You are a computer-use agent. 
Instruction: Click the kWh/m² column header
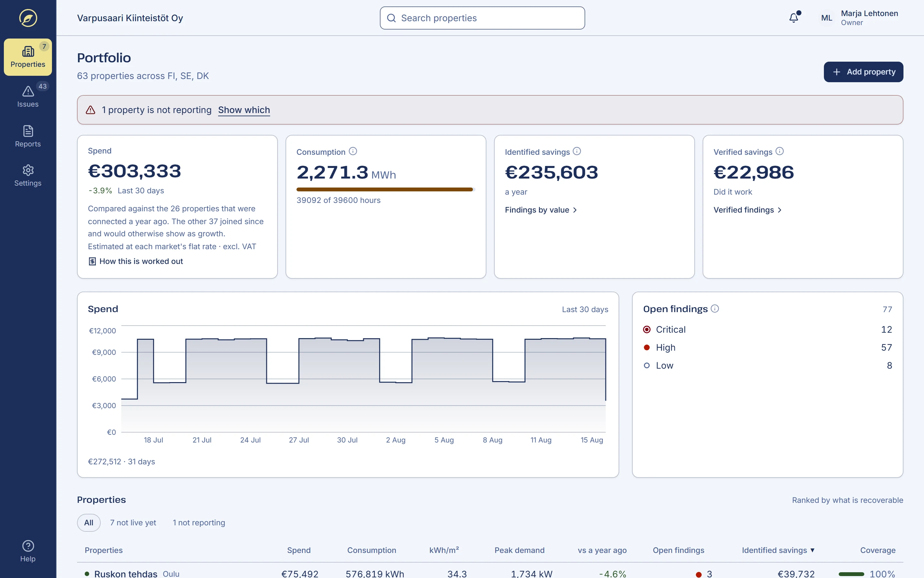point(444,550)
